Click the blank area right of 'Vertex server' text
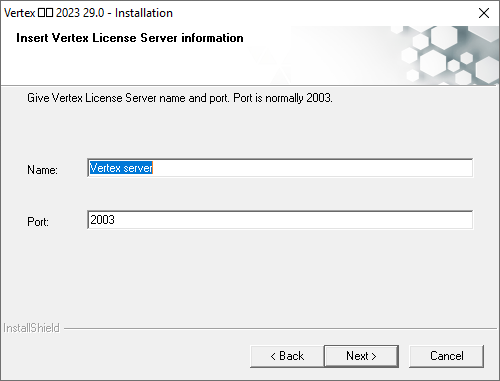 (x=312, y=168)
